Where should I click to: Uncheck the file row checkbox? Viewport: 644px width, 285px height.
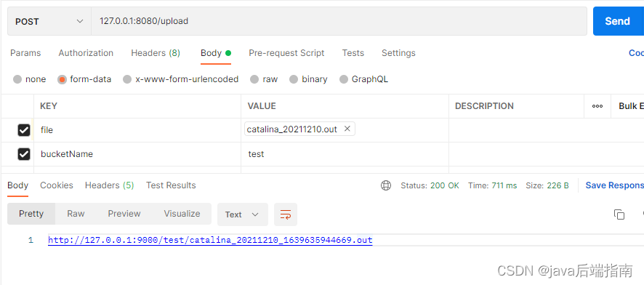[x=24, y=130]
